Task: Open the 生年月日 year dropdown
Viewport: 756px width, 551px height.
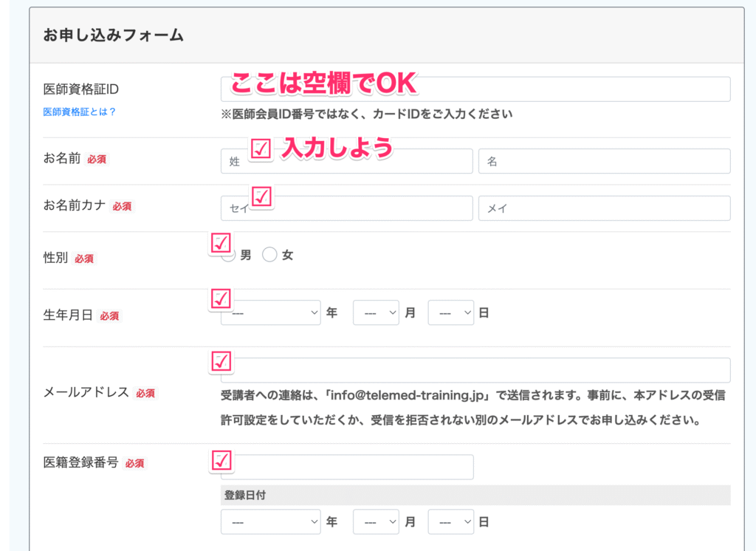Action: (271, 313)
